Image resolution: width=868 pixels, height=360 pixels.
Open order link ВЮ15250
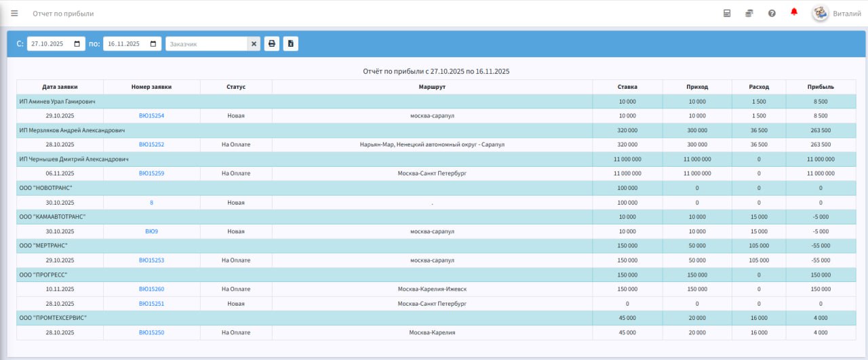pos(151,332)
